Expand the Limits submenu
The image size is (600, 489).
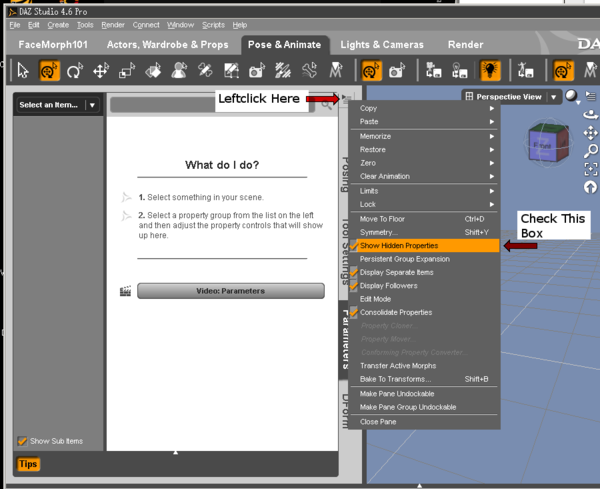click(x=424, y=191)
